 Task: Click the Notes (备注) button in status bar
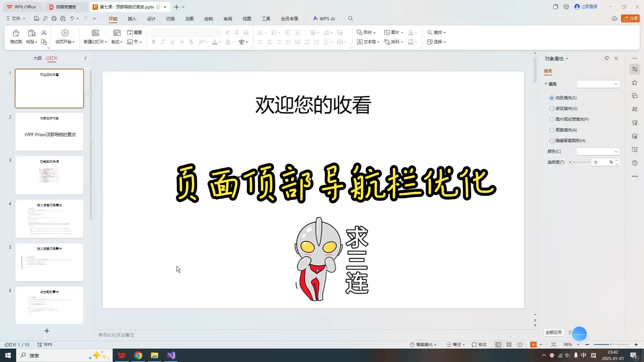(x=456, y=345)
